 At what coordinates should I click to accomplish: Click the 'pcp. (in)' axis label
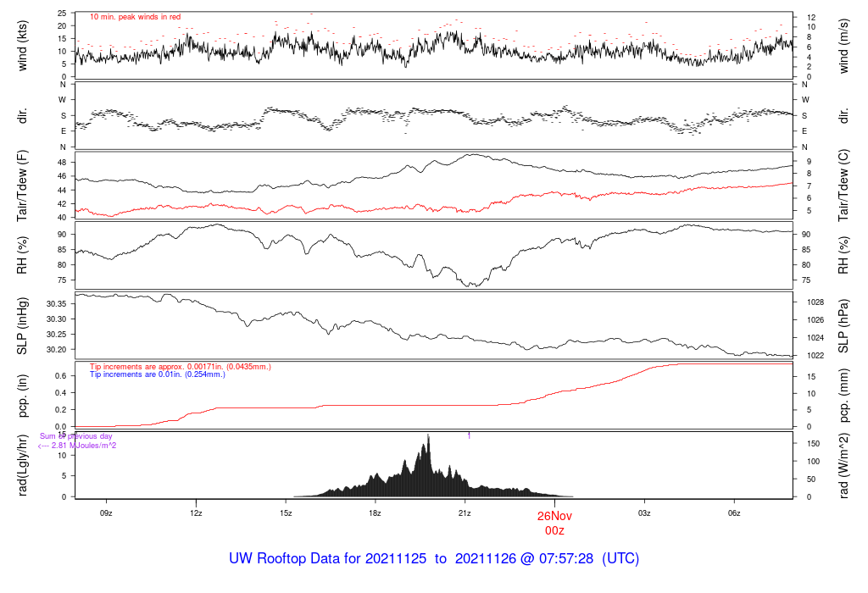click(x=22, y=396)
